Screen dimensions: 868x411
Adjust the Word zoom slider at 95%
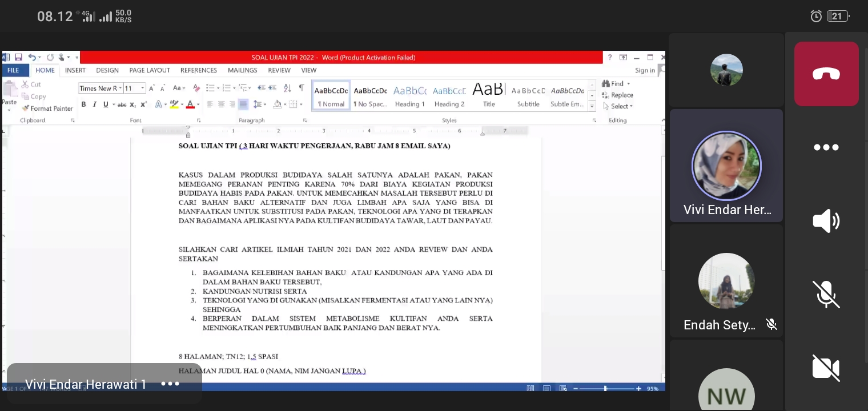(606, 389)
